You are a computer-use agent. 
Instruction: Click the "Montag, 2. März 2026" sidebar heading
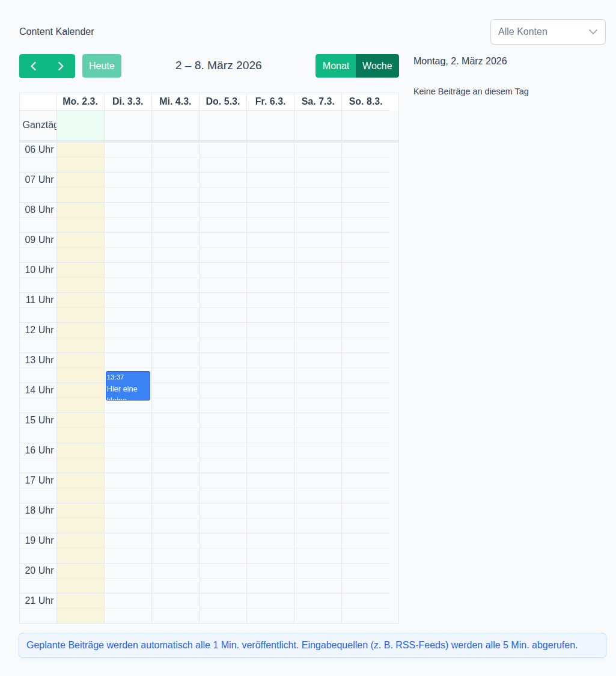point(460,61)
